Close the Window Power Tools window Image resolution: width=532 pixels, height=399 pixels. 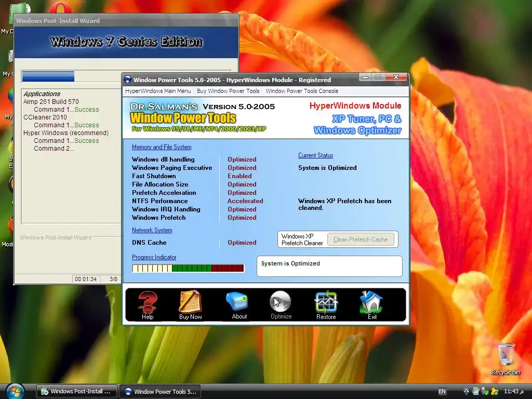(395, 77)
